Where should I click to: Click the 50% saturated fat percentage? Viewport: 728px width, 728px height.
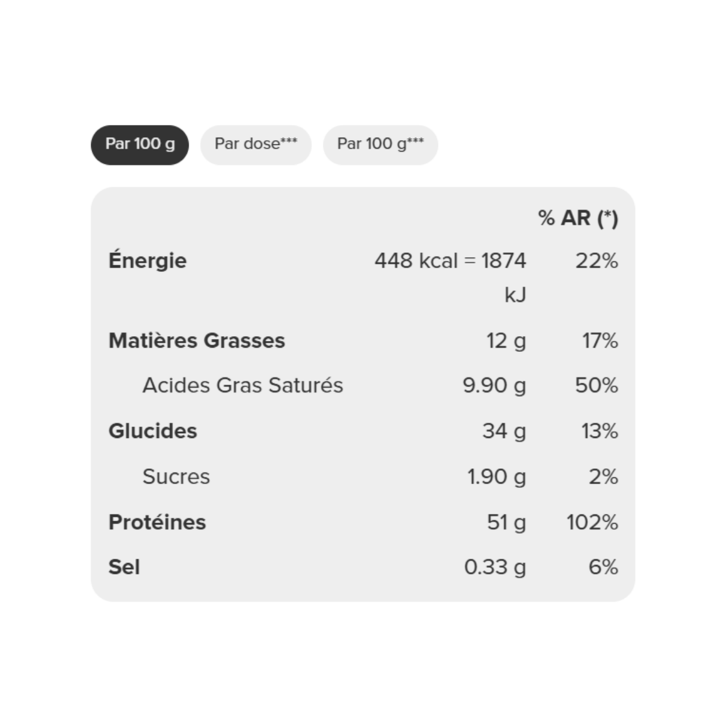597,385
